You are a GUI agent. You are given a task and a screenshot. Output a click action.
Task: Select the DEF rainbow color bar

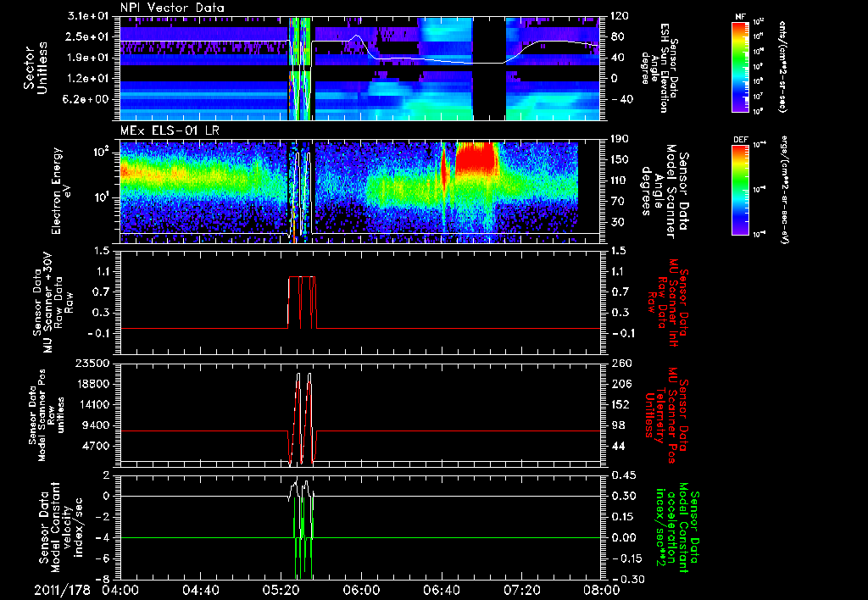point(740,190)
